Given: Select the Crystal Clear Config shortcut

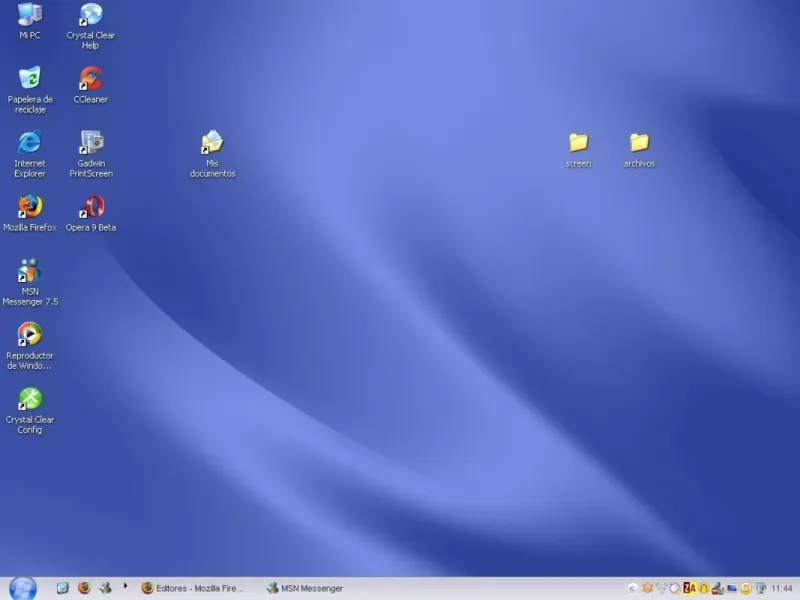Looking at the screenshot, I should click(30, 411).
